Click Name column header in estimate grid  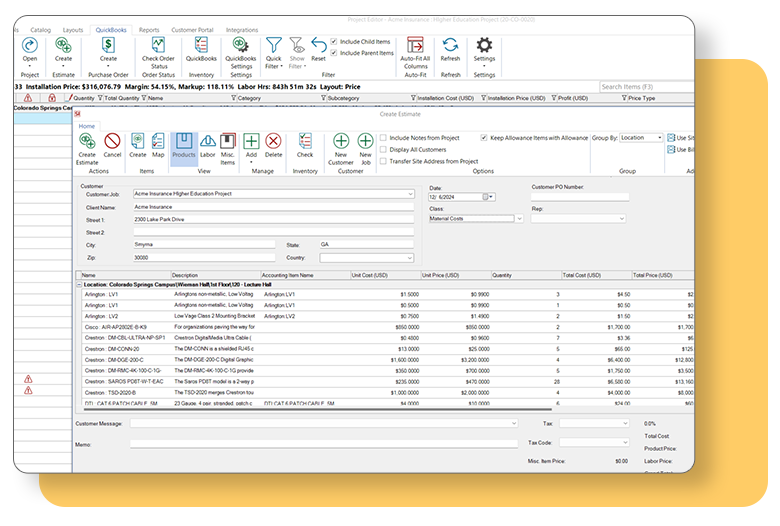tap(125, 275)
